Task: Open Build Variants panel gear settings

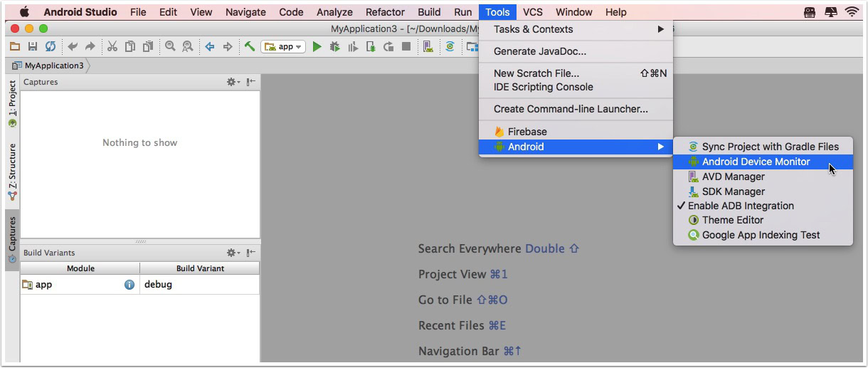Action: (x=233, y=253)
